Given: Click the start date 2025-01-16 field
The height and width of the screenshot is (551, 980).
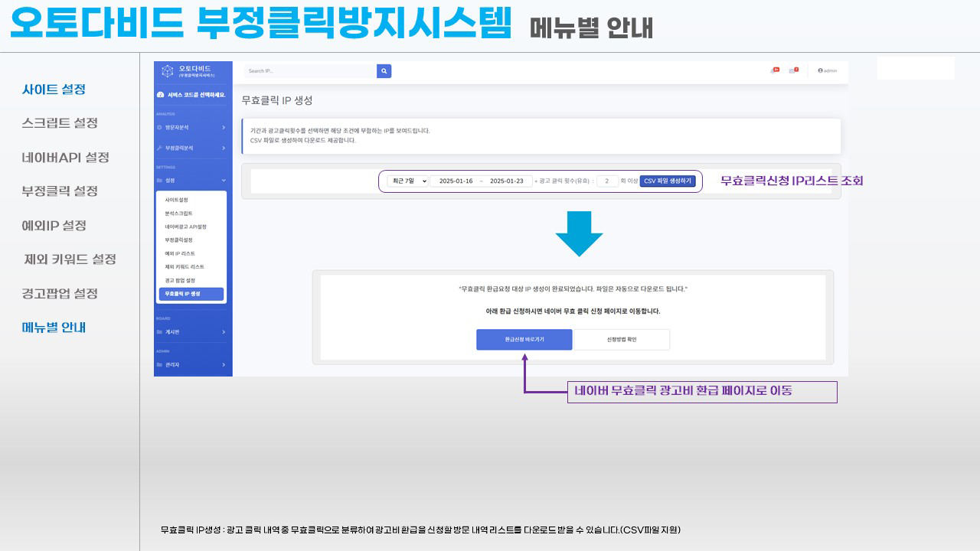Looking at the screenshot, I should 456,181.
